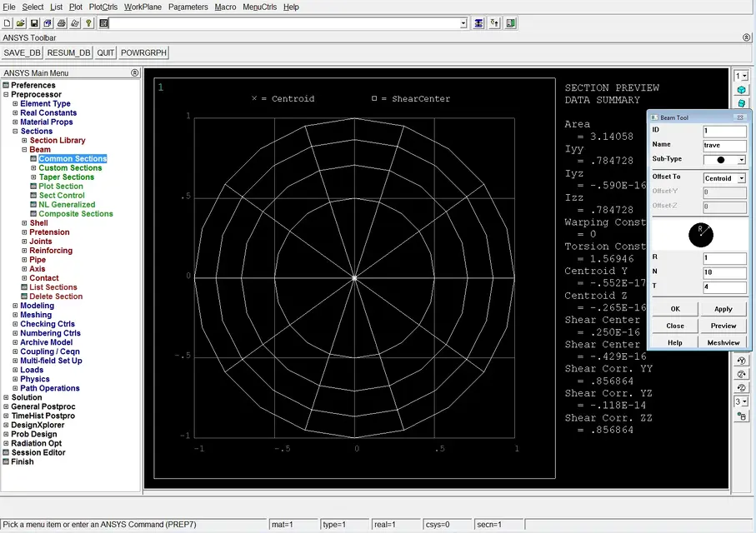Open the MenuCtrls menu
This screenshot has width=756, height=533.
coord(260,7)
